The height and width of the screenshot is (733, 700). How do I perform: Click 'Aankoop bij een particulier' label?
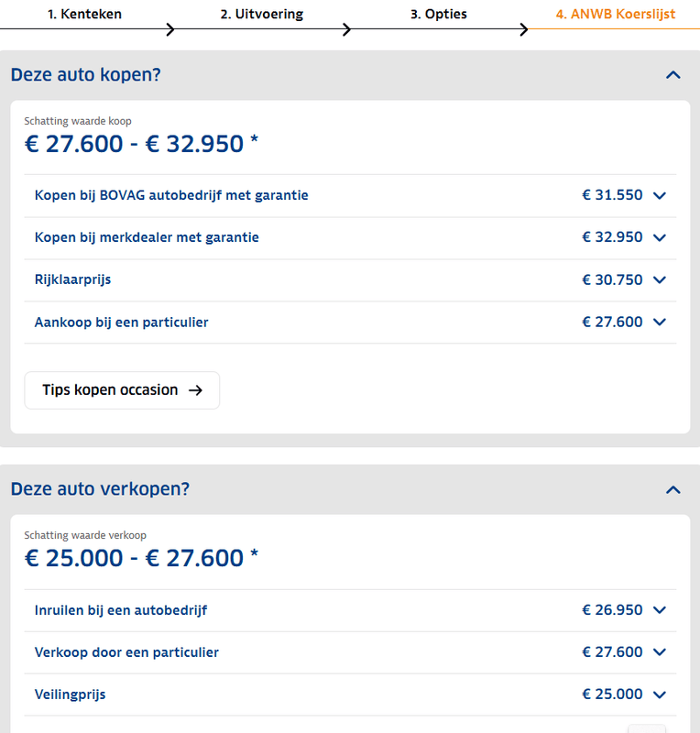[122, 322]
